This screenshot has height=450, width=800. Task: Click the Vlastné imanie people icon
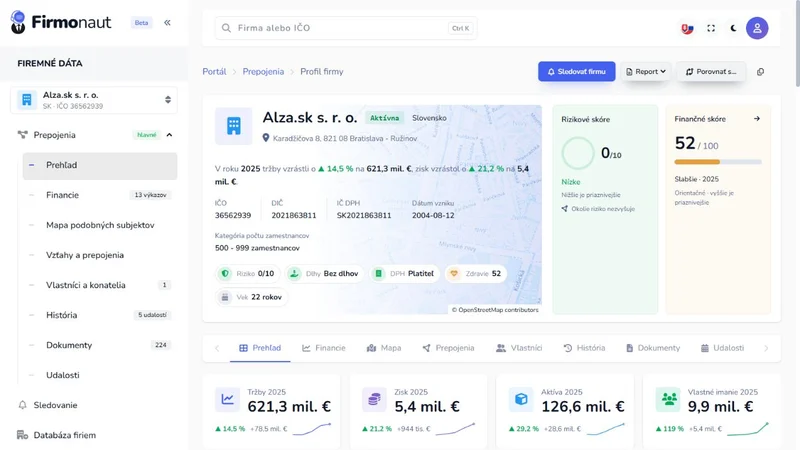click(669, 399)
